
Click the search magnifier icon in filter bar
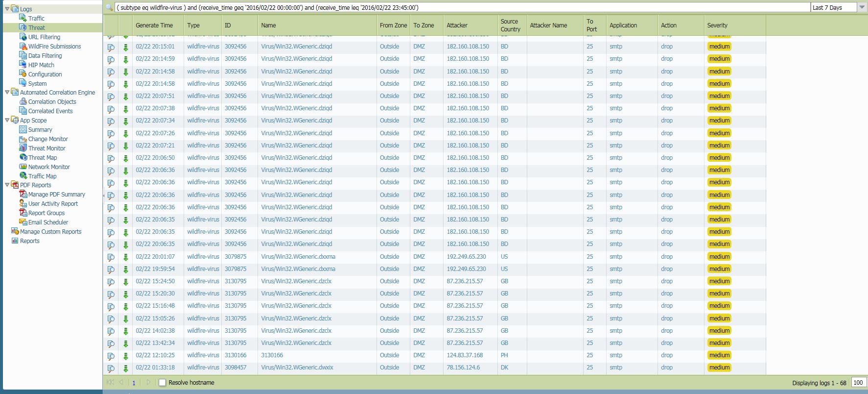(109, 7)
